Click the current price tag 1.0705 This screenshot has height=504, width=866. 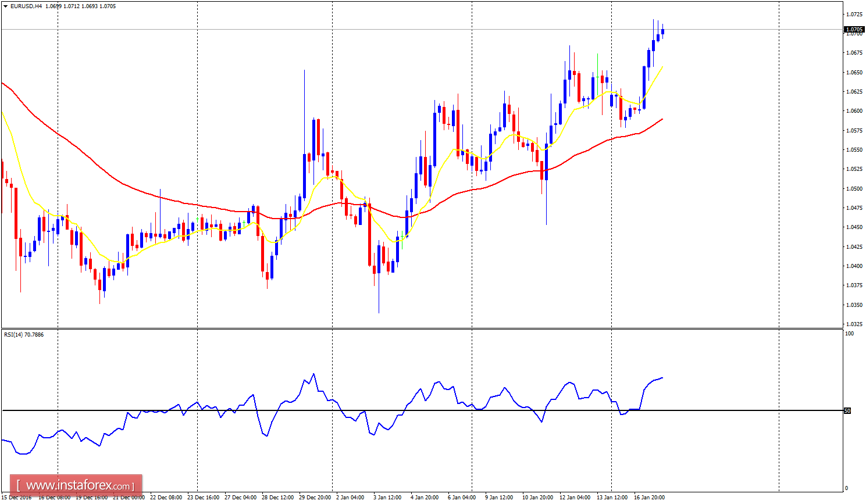(854, 29)
